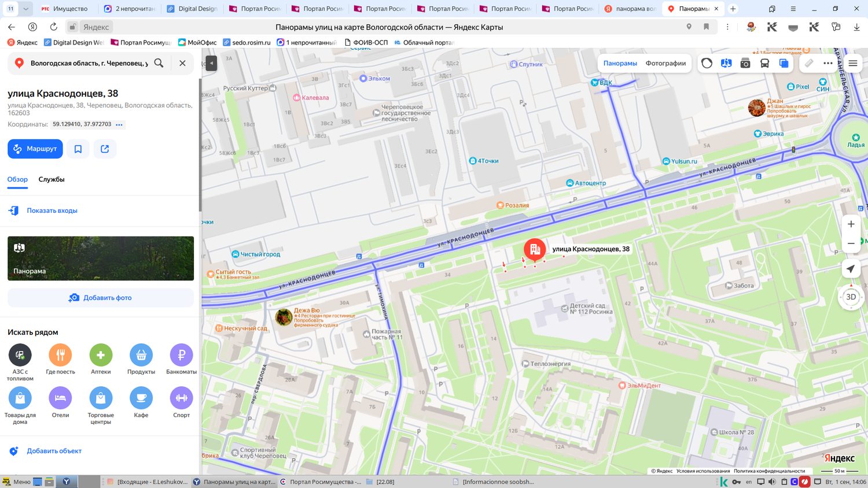The width and height of the screenshot is (868, 488).
Task: Expand the tab list dropdown arrow
Action: (x=26, y=9)
